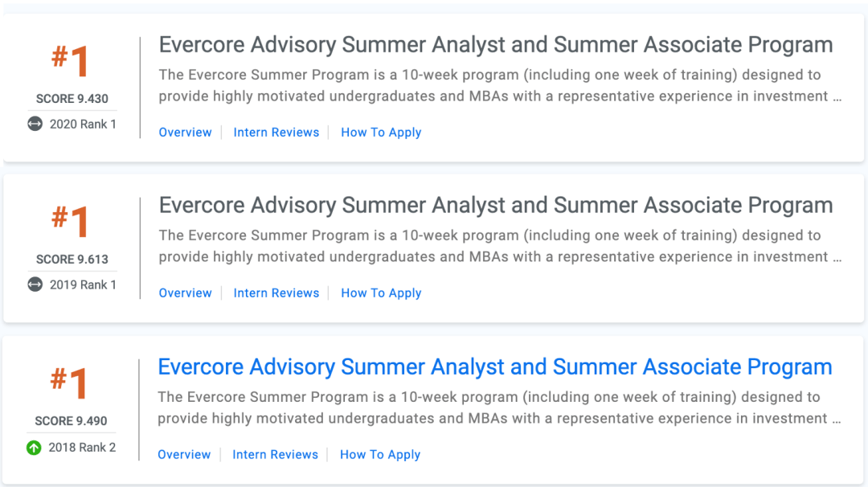This screenshot has height=487, width=868.
Task: Select How To Apply in the 2020 Rank 1 card
Action: (x=381, y=133)
